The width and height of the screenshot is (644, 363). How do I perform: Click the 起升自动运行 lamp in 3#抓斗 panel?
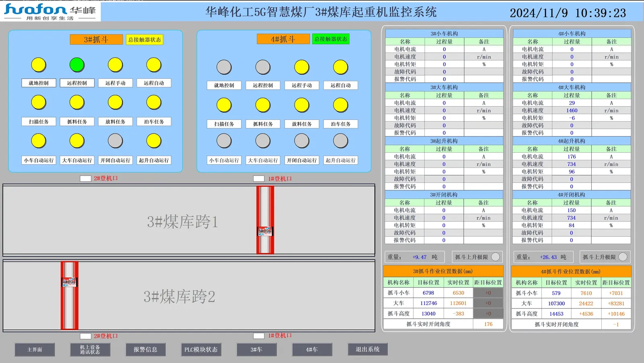point(154,141)
